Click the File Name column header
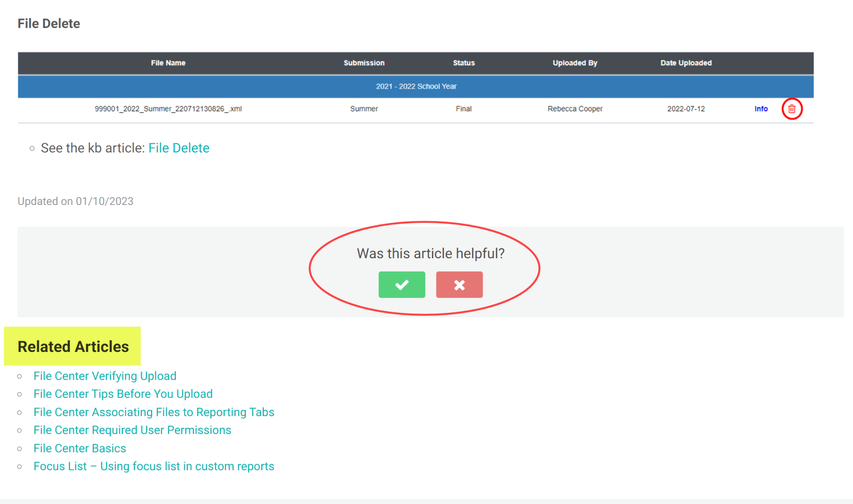853x504 pixels. (x=168, y=63)
